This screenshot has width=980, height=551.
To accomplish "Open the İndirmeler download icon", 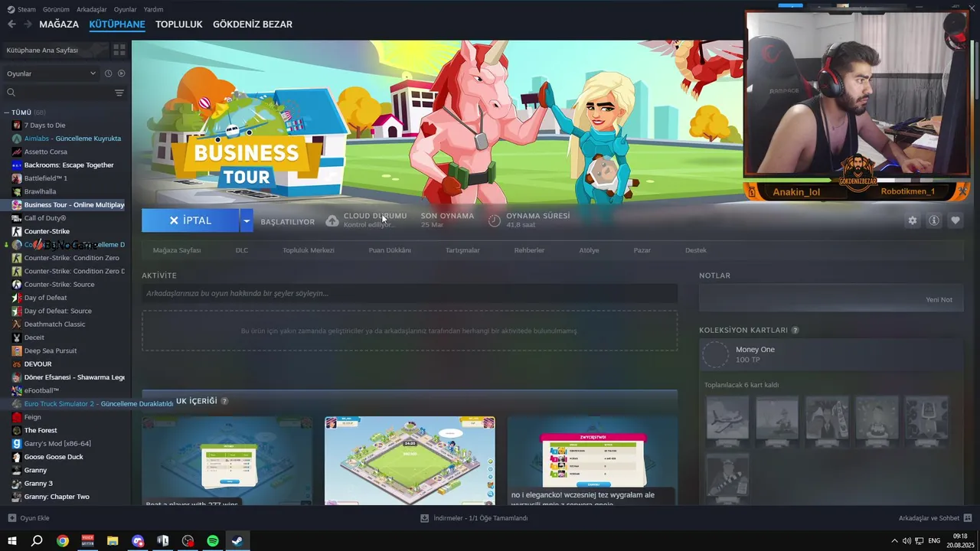I will (424, 518).
